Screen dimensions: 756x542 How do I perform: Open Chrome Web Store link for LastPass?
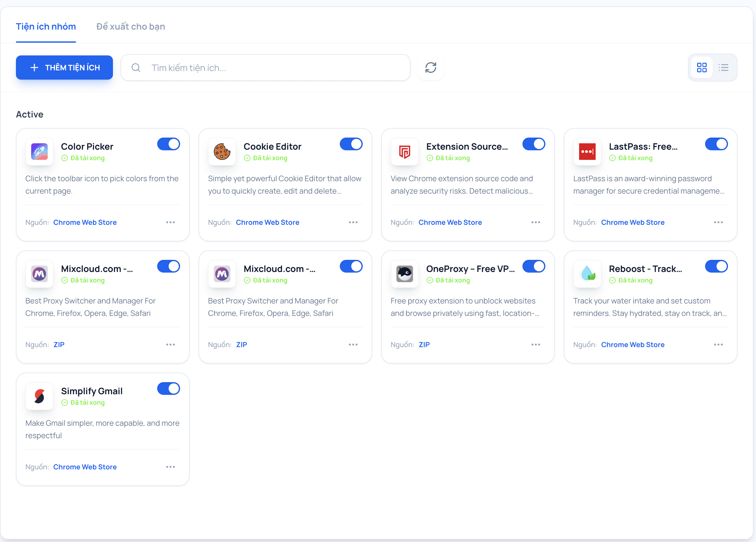coord(633,223)
